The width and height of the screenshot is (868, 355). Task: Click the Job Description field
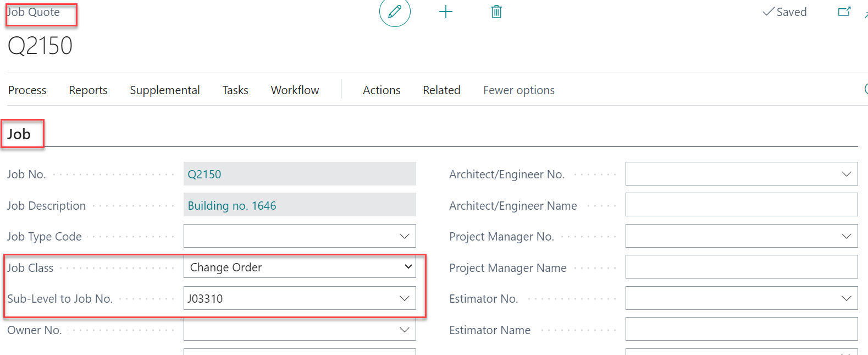tap(300, 205)
